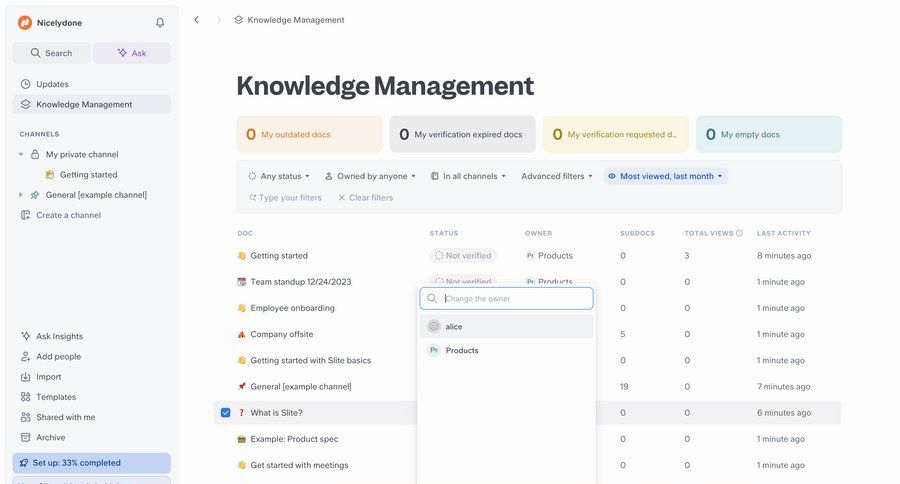
Task: Open Most viewed, last month sort dropdown
Action: tap(665, 176)
